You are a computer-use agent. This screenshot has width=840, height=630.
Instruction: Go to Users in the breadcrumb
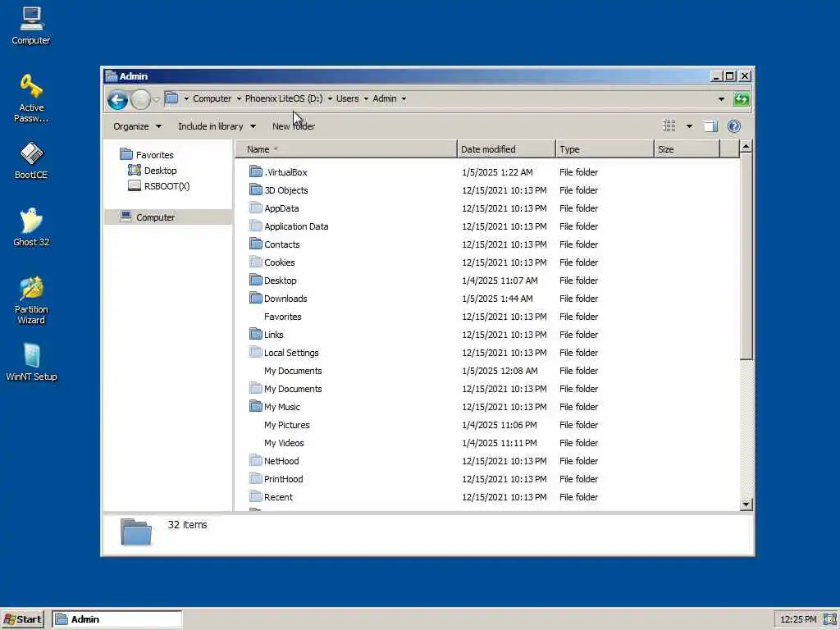pyautogui.click(x=347, y=98)
